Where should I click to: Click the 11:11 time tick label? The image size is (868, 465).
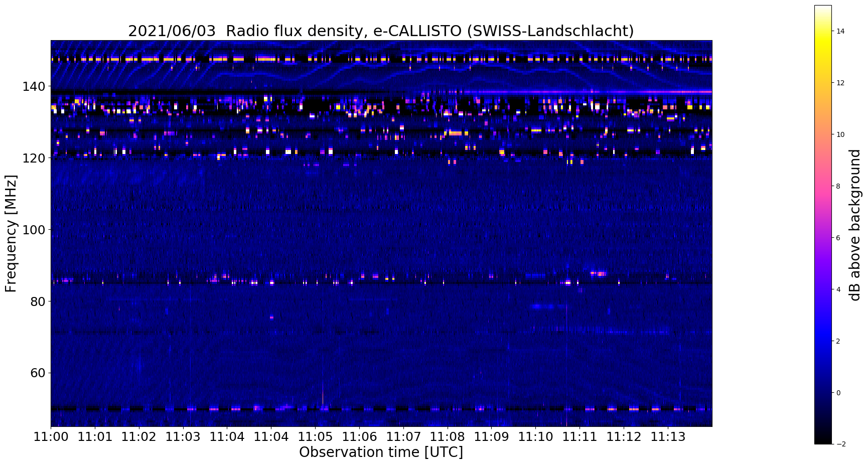click(580, 437)
